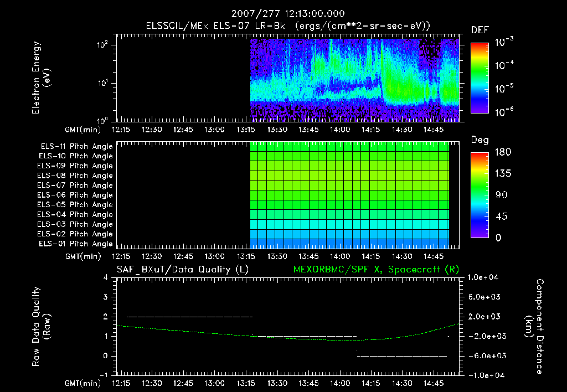This screenshot has width=567, height=392.
Task: Click the 14:45 tick under bottom panel
Action: click(x=434, y=383)
